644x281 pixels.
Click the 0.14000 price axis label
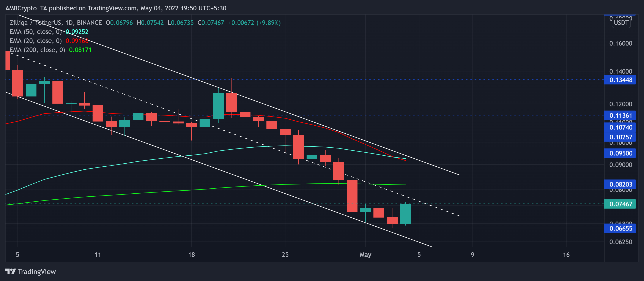pos(620,71)
